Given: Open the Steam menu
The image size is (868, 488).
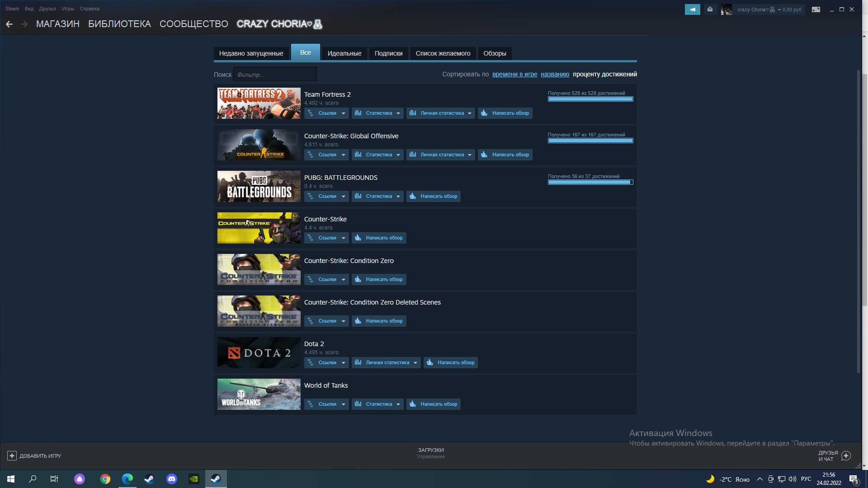Looking at the screenshot, I should pyautogui.click(x=12, y=9).
